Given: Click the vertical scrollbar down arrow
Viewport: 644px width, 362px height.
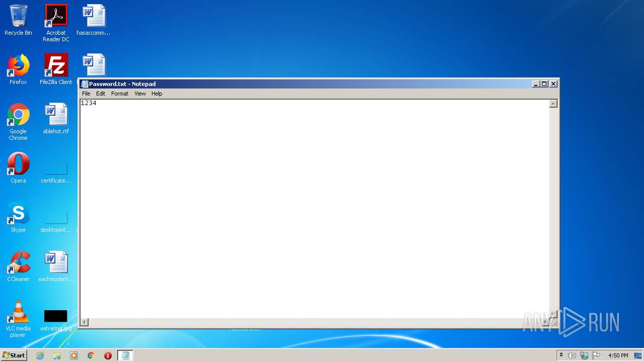Looking at the screenshot, I should 553,314.
